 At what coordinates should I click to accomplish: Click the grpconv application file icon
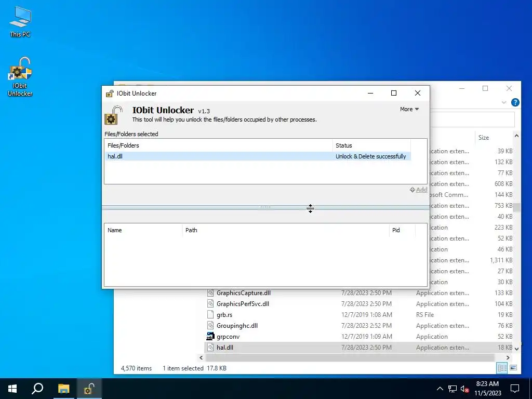(210, 337)
